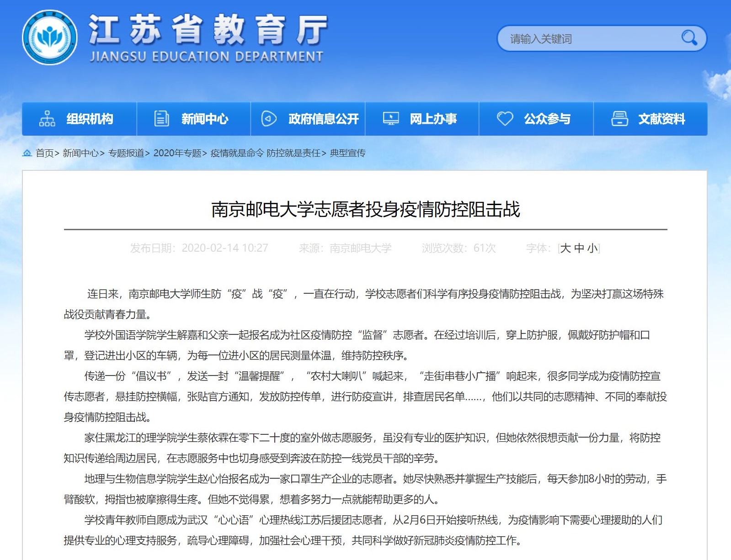Click the magnifier search icon
Screen dimensions: 731x560
[x=688, y=38]
